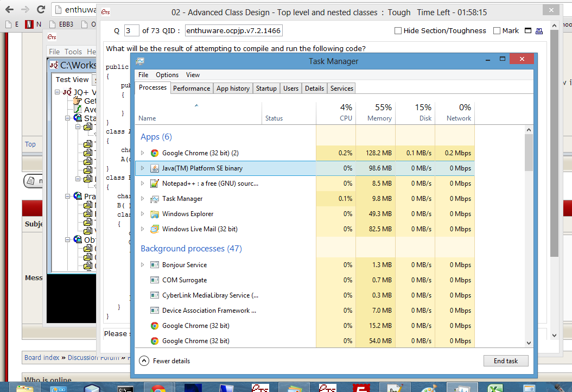
Task: Click the green chart icon in JQ+ tree
Action: (x=78, y=109)
